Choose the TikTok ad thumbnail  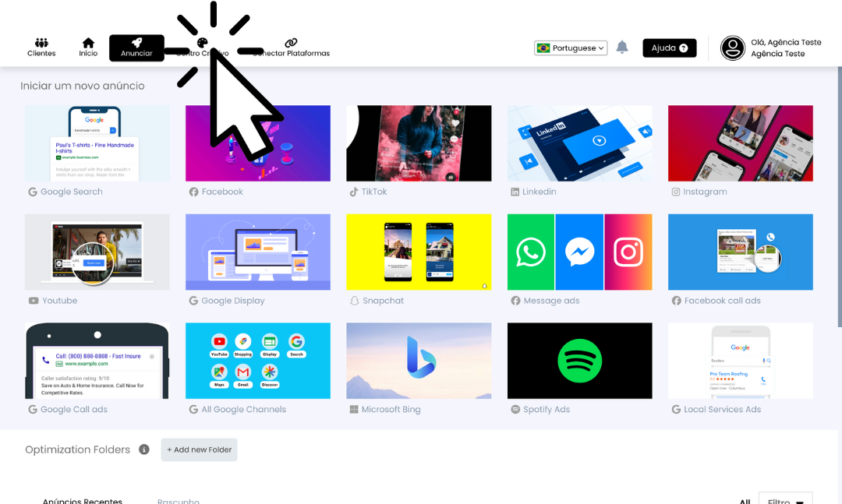(x=419, y=143)
